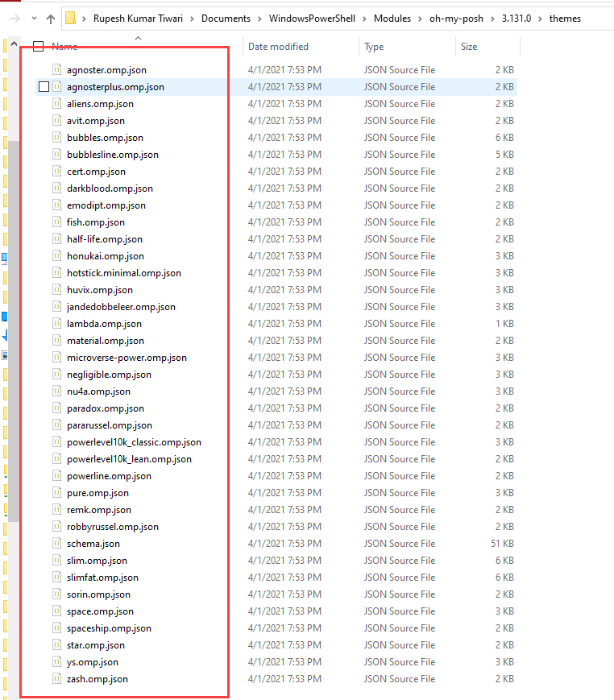Click the material.omp.json file icon

[56, 341]
